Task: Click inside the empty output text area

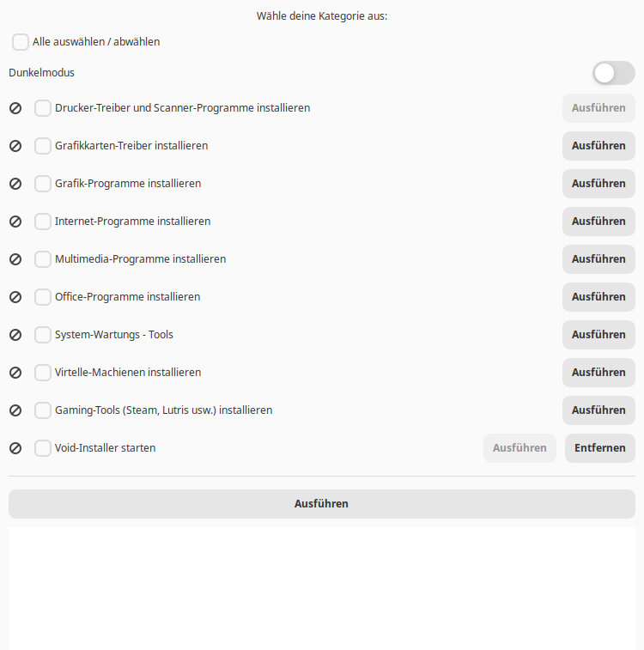Action: click(x=322, y=588)
